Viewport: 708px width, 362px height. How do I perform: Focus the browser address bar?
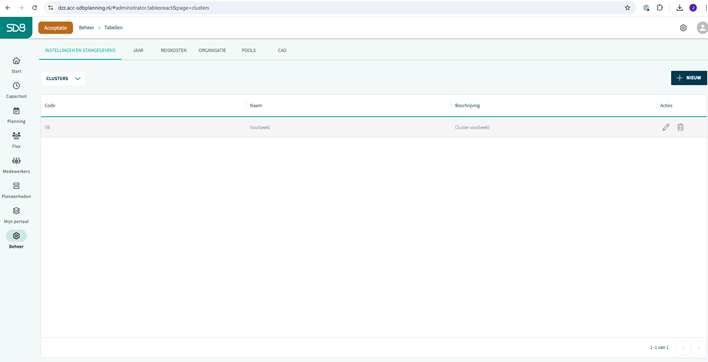click(x=339, y=8)
